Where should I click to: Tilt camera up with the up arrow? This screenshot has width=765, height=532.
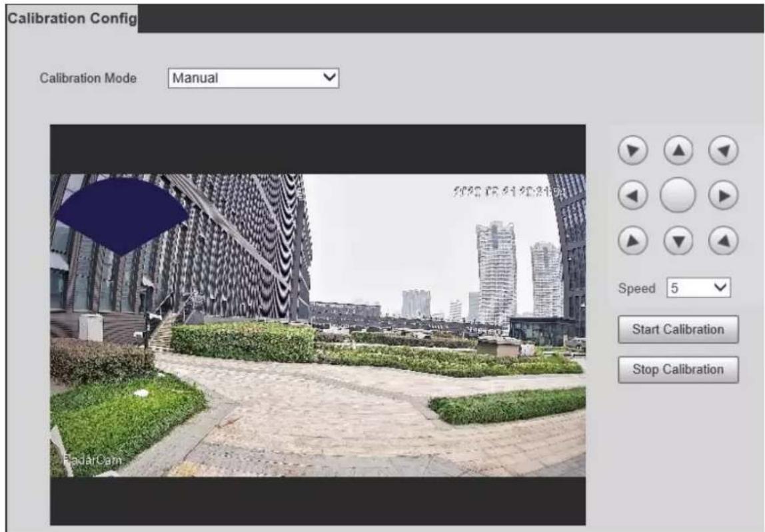pyautogui.click(x=678, y=150)
